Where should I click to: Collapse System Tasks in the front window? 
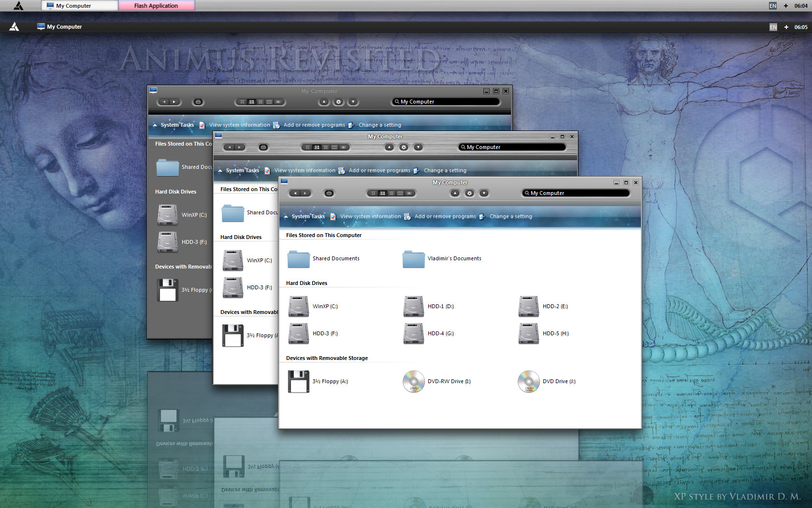click(286, 216)
